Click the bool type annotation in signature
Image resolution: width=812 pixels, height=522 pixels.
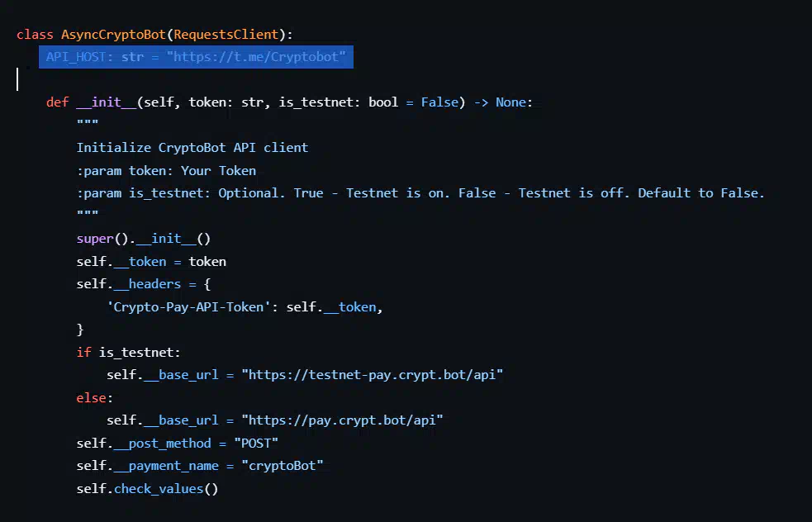coord(383,102)
